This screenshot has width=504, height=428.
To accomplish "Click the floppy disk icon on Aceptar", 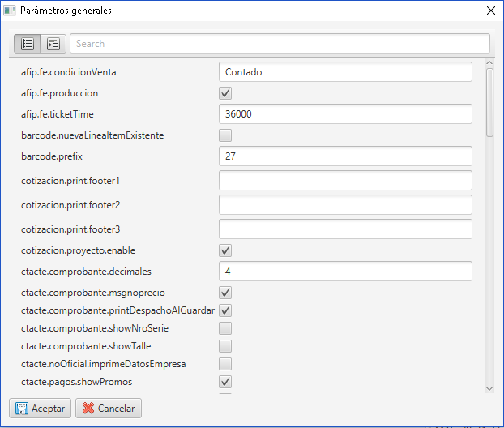I will tap(22, 409).
